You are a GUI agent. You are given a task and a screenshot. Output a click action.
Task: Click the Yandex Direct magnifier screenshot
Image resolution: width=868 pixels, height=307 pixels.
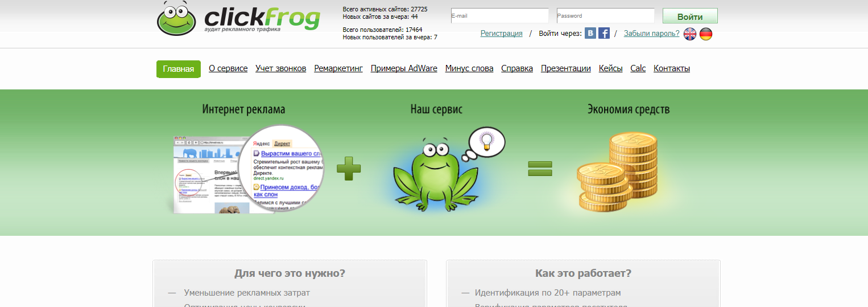point(281,169)
